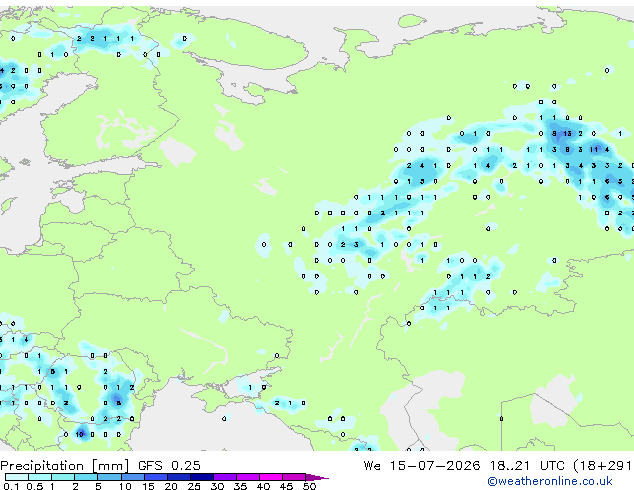The width and height of the screenshot is (634, 490).
Task: Click the legend swatch between 15 and 20
Action: point(156,477)
